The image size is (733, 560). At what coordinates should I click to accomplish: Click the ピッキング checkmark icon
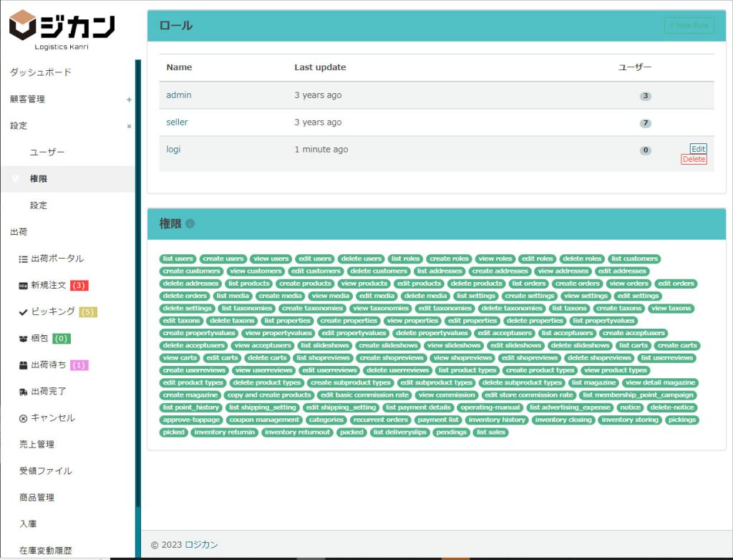tap(23, 312)
